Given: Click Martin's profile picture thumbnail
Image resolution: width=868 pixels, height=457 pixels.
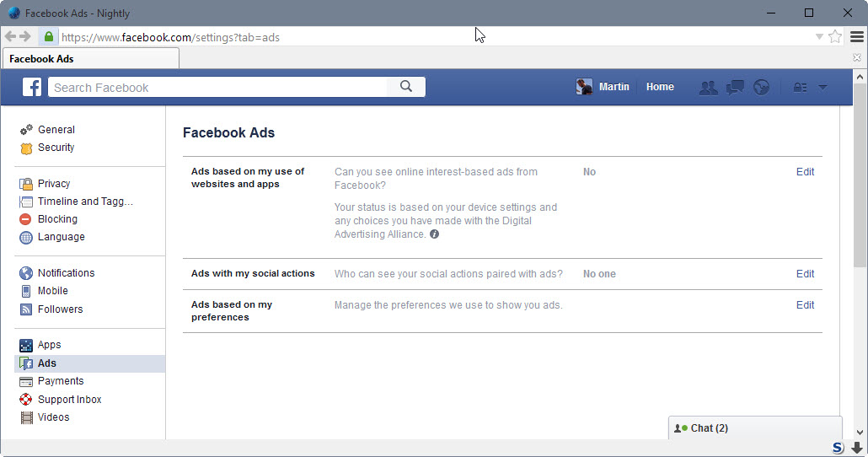Looking at the screenshot, I should [x=584, y=87].
